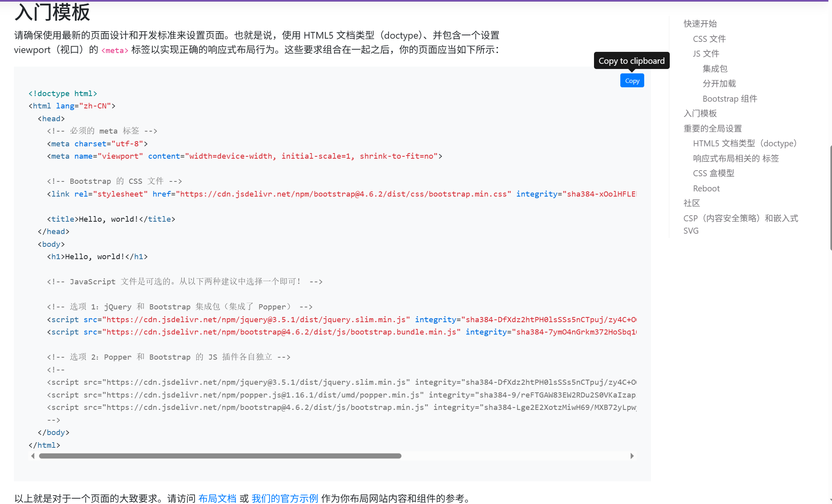
Task: Go to 重要的全局设置 section
Action: pyautogui.click(x=712, y=128)
